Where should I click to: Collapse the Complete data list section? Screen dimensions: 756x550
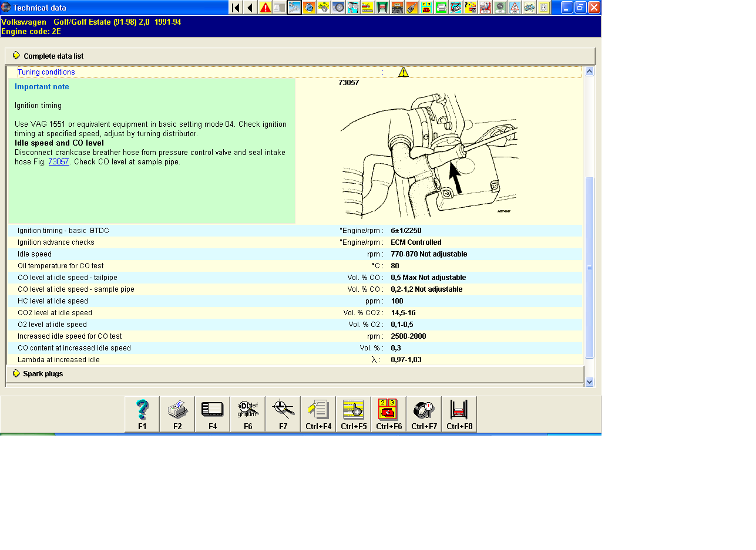pos(300,56)
